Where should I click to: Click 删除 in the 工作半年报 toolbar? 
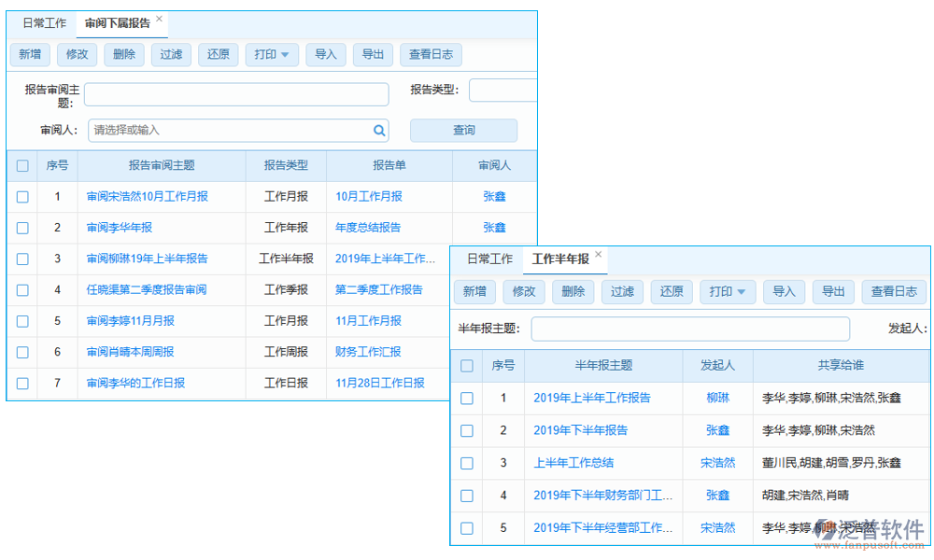coord(573,291)
